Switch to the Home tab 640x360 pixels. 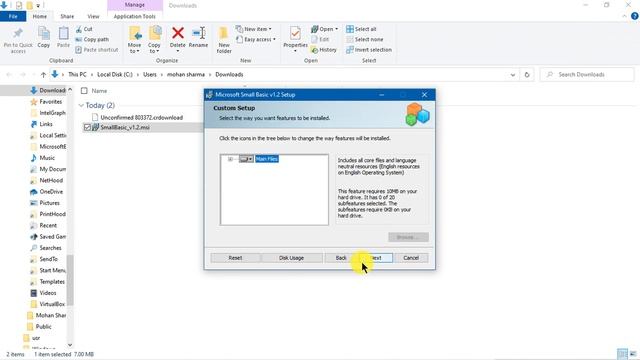[x=40, y=16]
